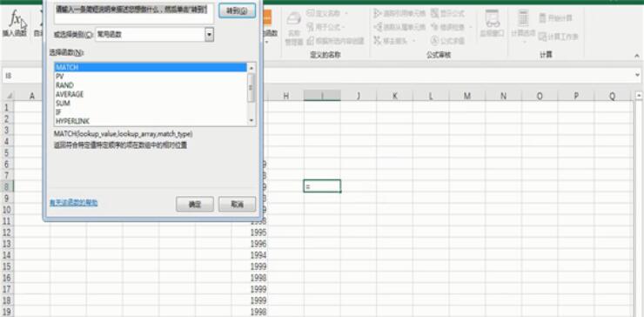Select column M header
The width and height of the screenshot is (644, 317).
point(467,96)
